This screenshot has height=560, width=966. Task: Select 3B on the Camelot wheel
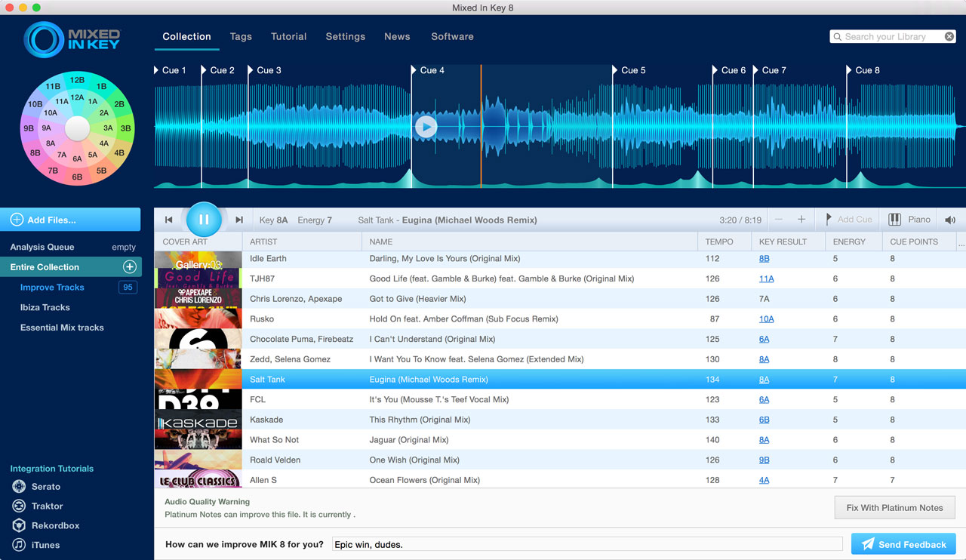(x=126, y=128)
